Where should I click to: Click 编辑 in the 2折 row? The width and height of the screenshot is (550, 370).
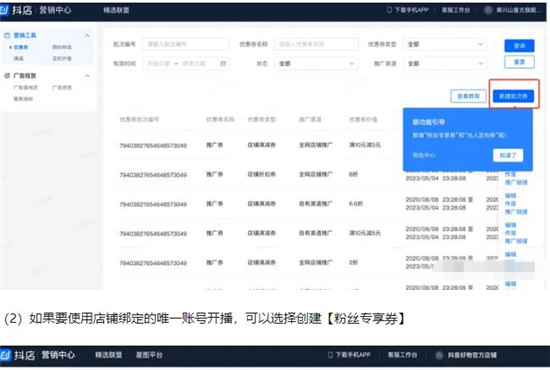(510, 254)
